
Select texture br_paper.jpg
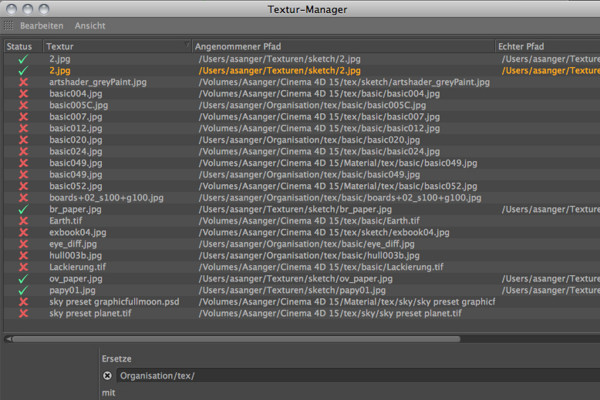click(75, 209)
